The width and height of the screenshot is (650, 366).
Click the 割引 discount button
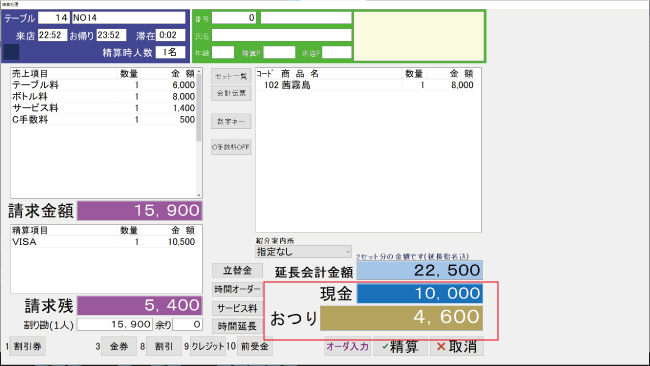click(164, 347)
